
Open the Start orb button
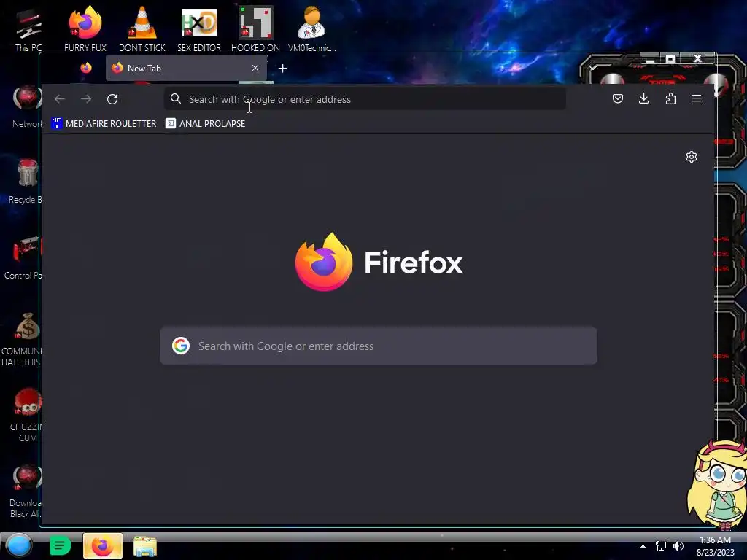(18, 545)
